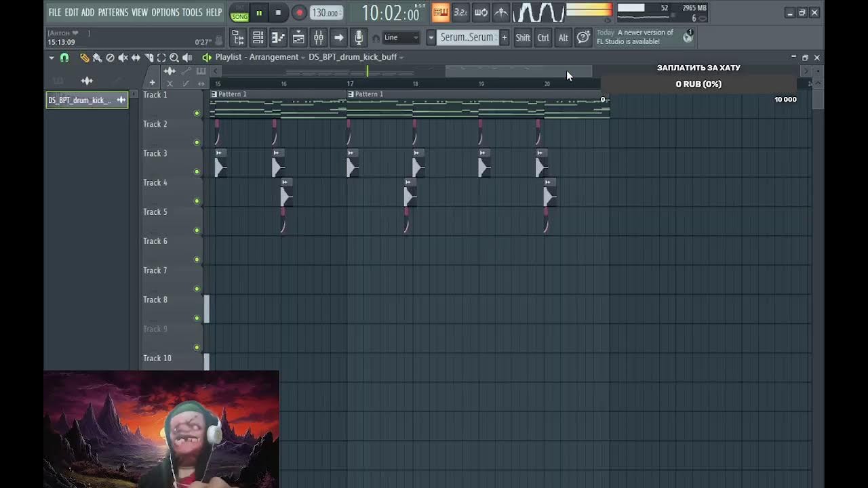
Task: Click the Alt modifier button
Action: click(x=563, y=38)
